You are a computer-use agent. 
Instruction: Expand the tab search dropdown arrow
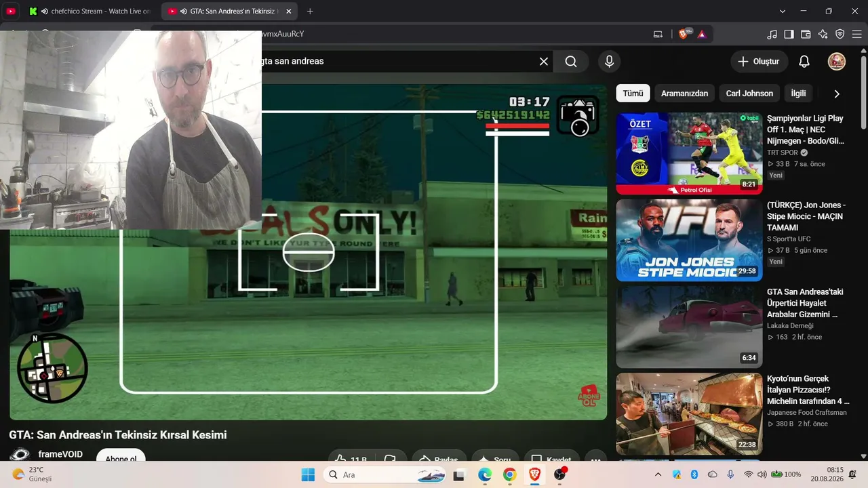[x=783, y=12]
